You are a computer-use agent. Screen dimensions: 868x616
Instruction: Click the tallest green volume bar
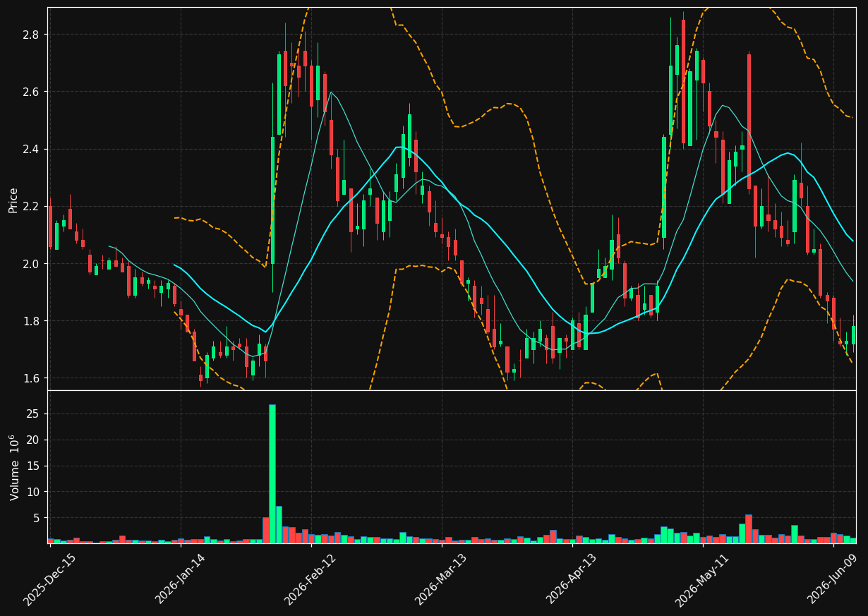click(272, 473)
